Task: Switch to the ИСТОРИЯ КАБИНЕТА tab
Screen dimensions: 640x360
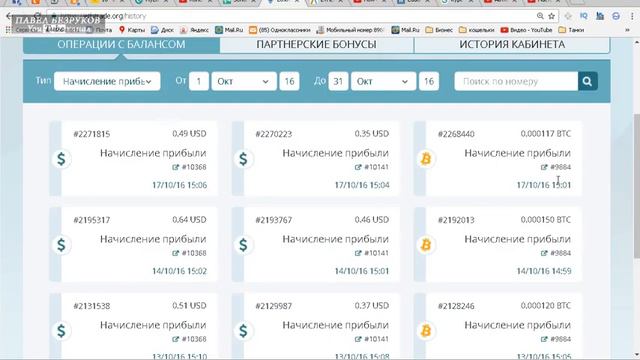Action: (x=512, y=44)
